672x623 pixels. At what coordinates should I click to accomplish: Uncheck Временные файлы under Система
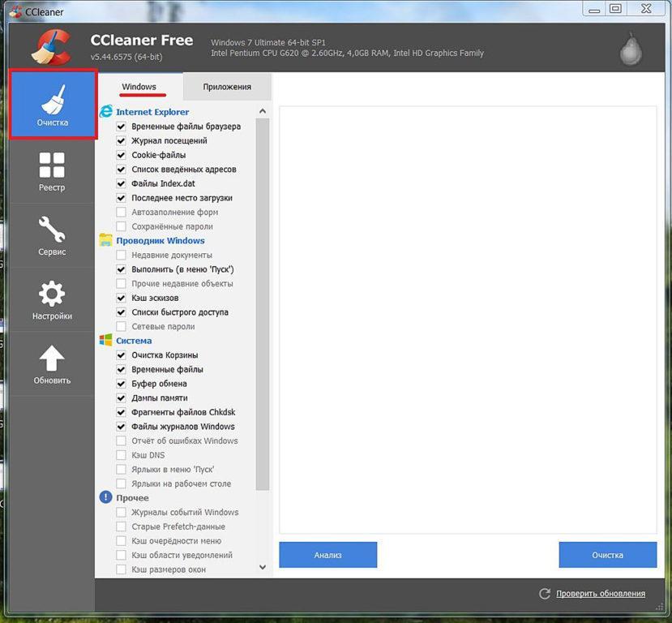pos(122,369)
